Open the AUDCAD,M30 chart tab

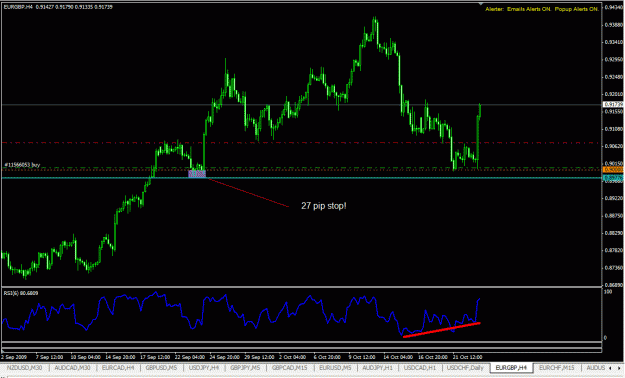(x=73, y=368)
